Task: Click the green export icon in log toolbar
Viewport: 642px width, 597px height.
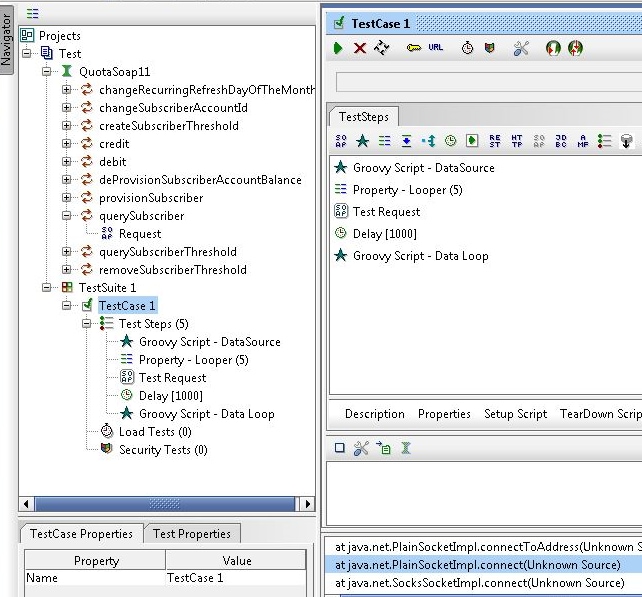Action: point(384,448)
